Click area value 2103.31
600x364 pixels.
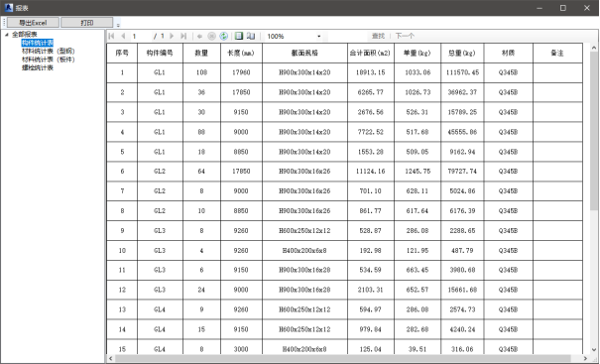[x=370, y=290]
